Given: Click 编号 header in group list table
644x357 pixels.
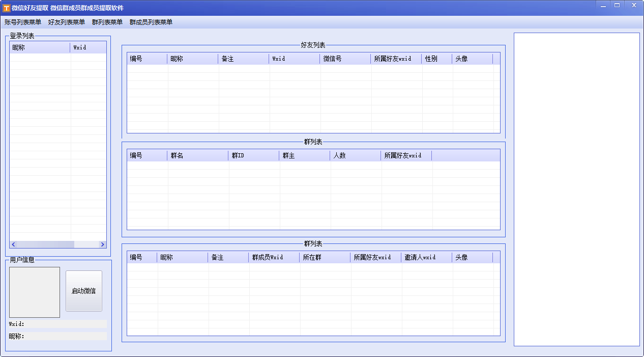Looking at the screenshot, I should (x=147, y=155).
